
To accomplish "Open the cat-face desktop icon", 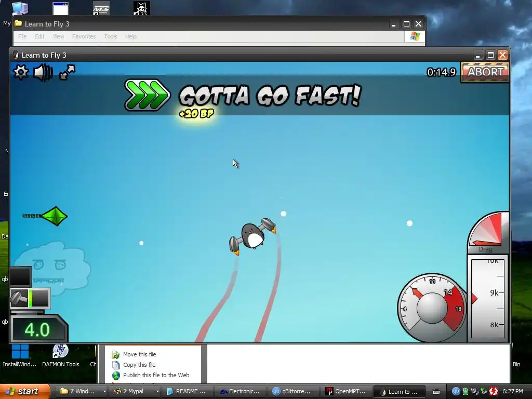I will [141, 8].
